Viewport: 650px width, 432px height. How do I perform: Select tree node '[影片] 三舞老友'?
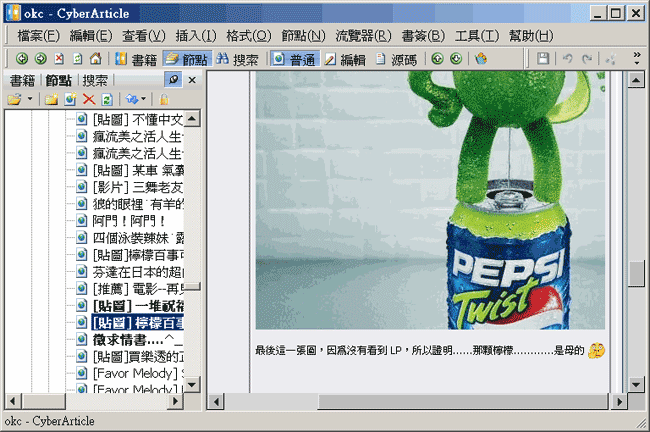point(138,187)
